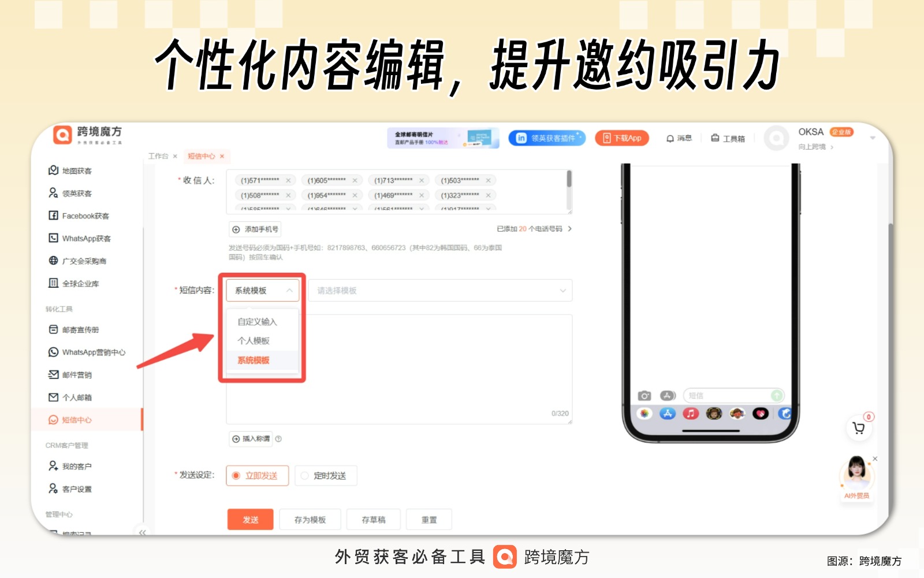Viewport: 924px width, 578px height.
Task: Click the 消息 bell icon
Action: 670,139
